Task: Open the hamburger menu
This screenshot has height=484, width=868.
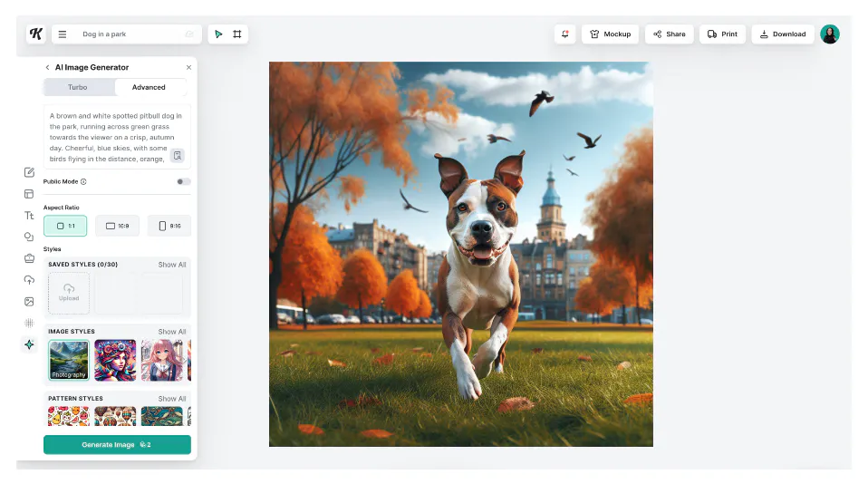Action: click(63, 34)
